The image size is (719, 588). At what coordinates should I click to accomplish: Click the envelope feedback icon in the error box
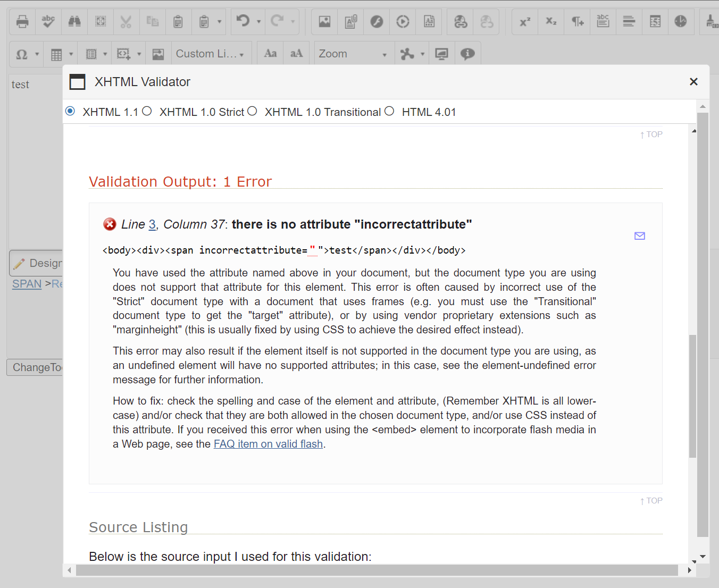click(x=640, y=236)
